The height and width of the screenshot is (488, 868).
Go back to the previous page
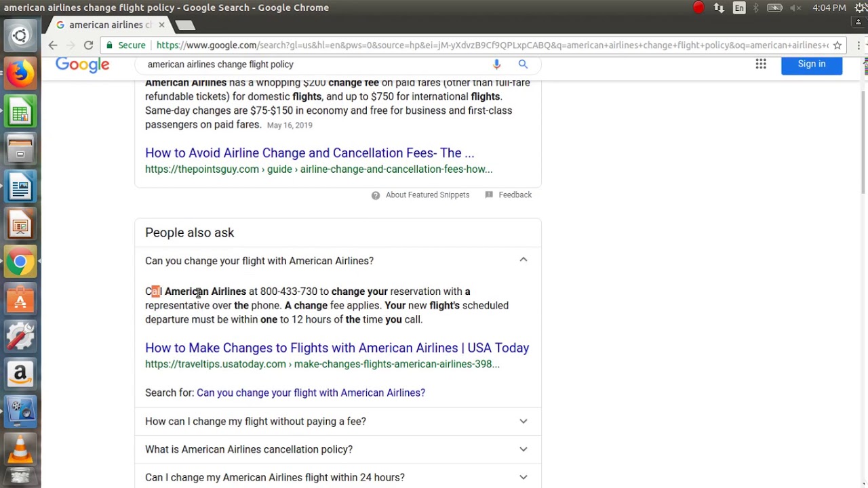(x=53, y=45)
